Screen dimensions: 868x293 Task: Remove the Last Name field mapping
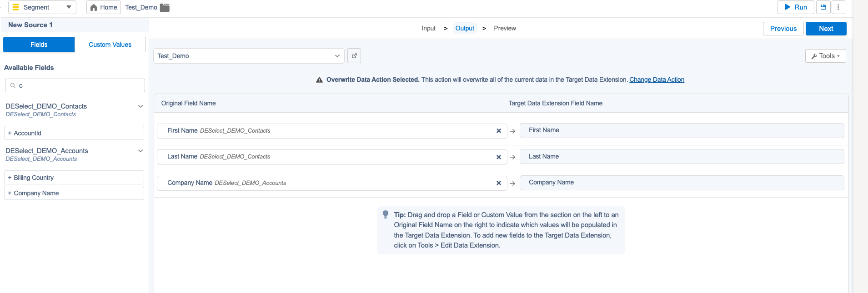pyautogui.click(x=499, y=157)
